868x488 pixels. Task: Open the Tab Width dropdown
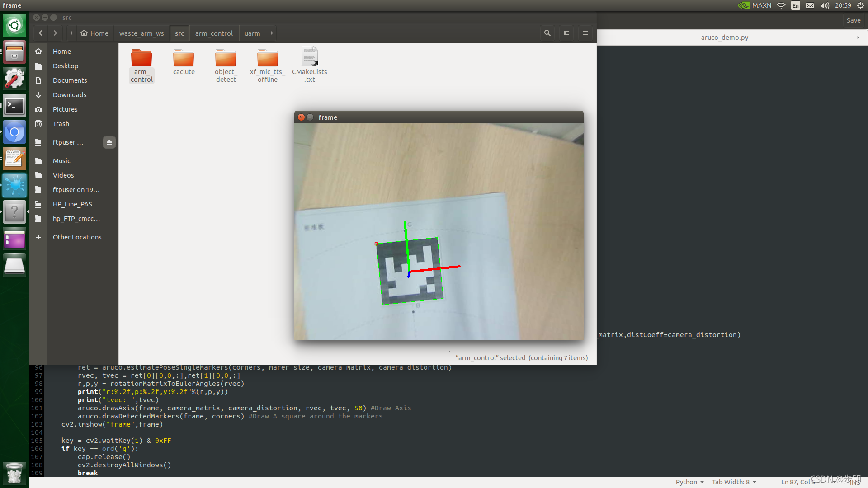[734, 482]
